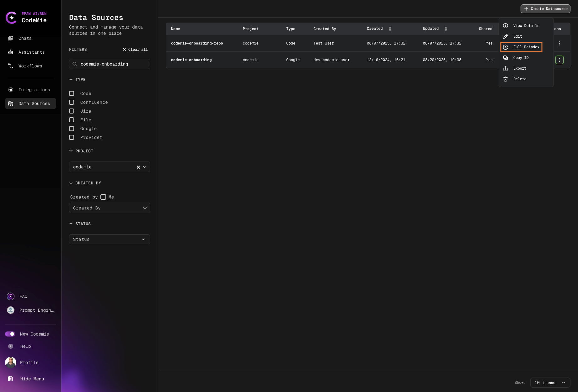Open the Status dropdown
Viewport: 578px width, 392px height.
(109, 239)
